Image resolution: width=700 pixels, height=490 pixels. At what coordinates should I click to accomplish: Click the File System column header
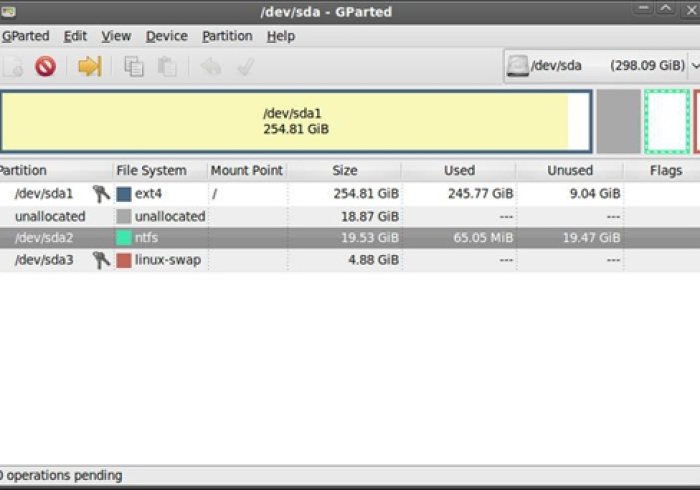click(151, 171)
